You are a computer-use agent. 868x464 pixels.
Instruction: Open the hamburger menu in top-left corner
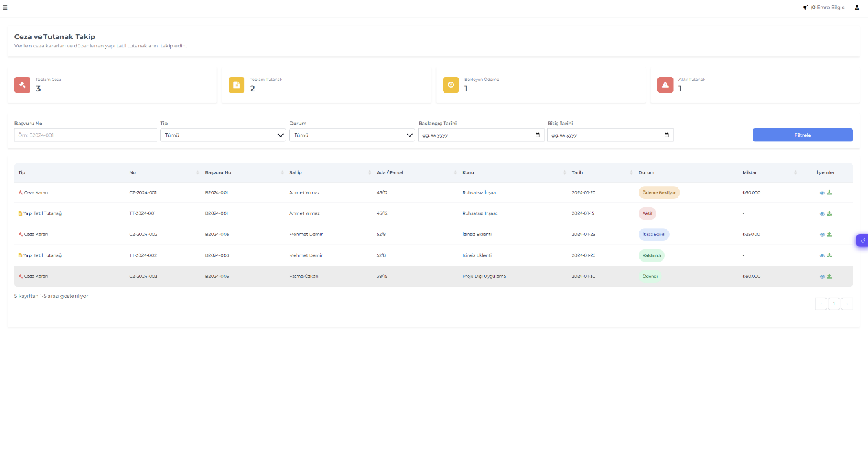click(5, 8)
